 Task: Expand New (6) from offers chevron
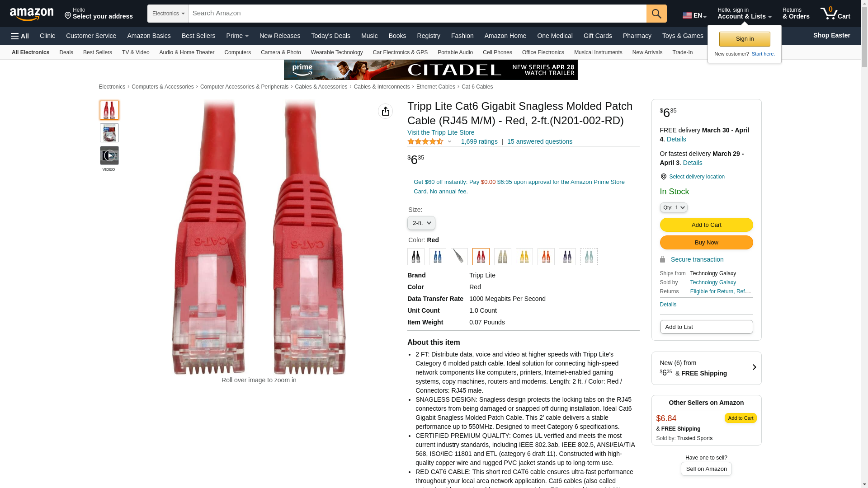point(754,367)
